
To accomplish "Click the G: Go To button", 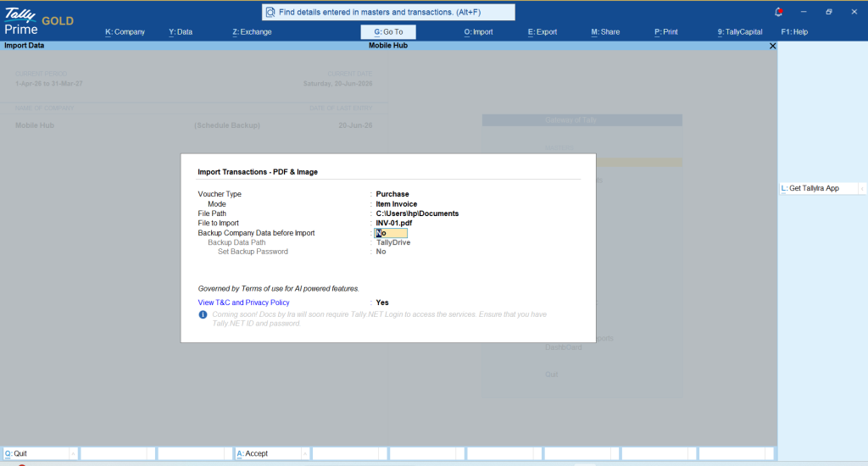I will tap(388, 32).
